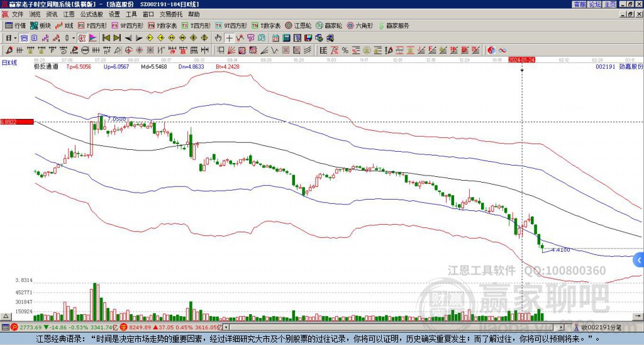Shift chart left with the black left arrow

point(128,38)
